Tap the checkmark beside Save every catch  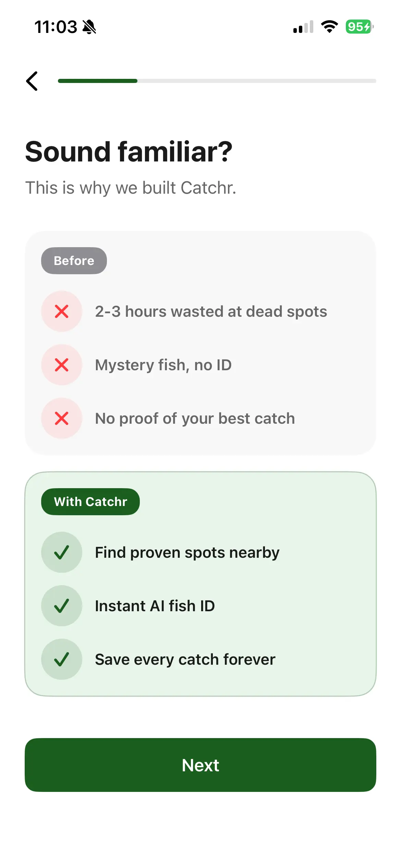(62, 659)
